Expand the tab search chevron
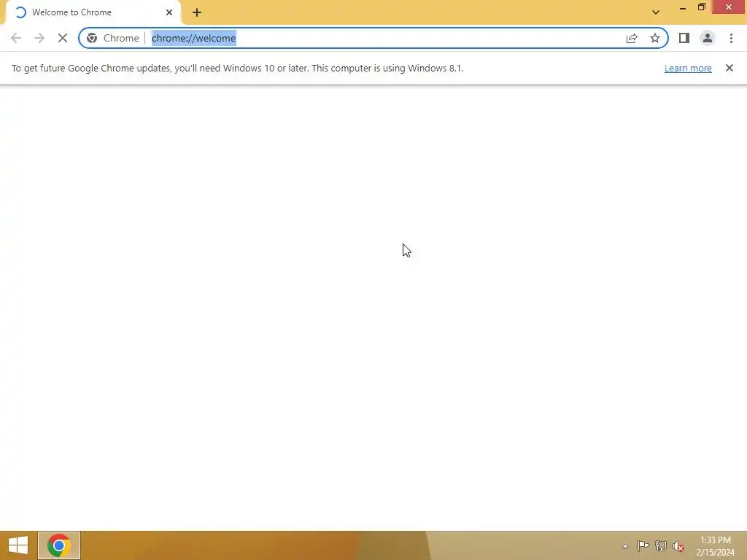 click(656, 12)
